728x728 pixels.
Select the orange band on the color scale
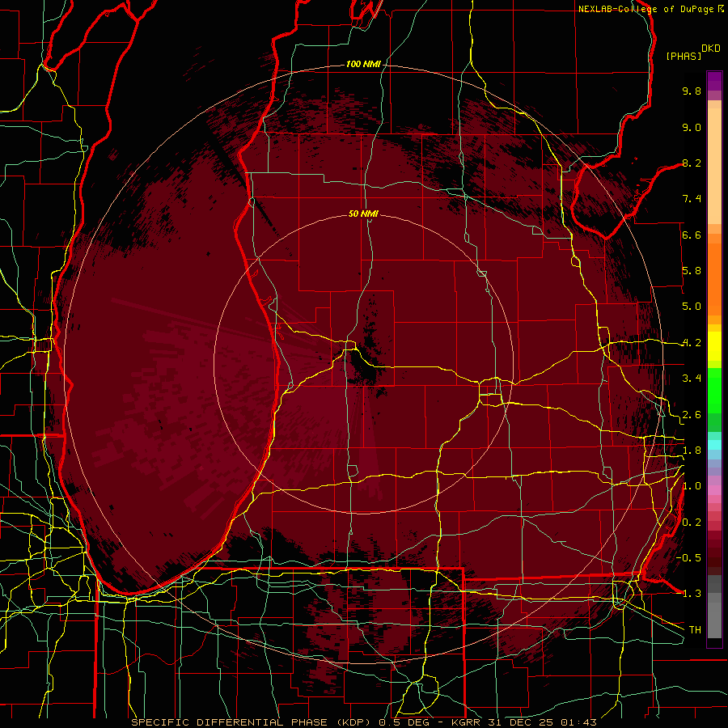point(714,278)
